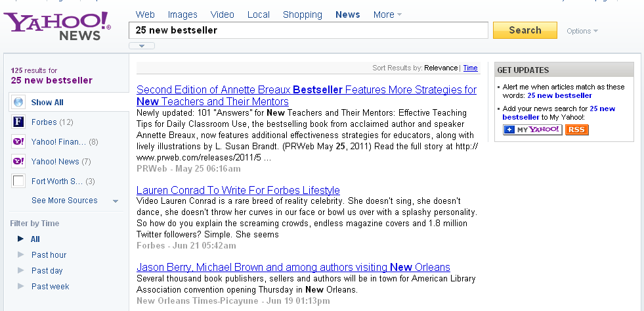The height and width of the screenshot is (311, 644).
Task: Click the Yahoo! News logo
Action: (x=57, y=26)
